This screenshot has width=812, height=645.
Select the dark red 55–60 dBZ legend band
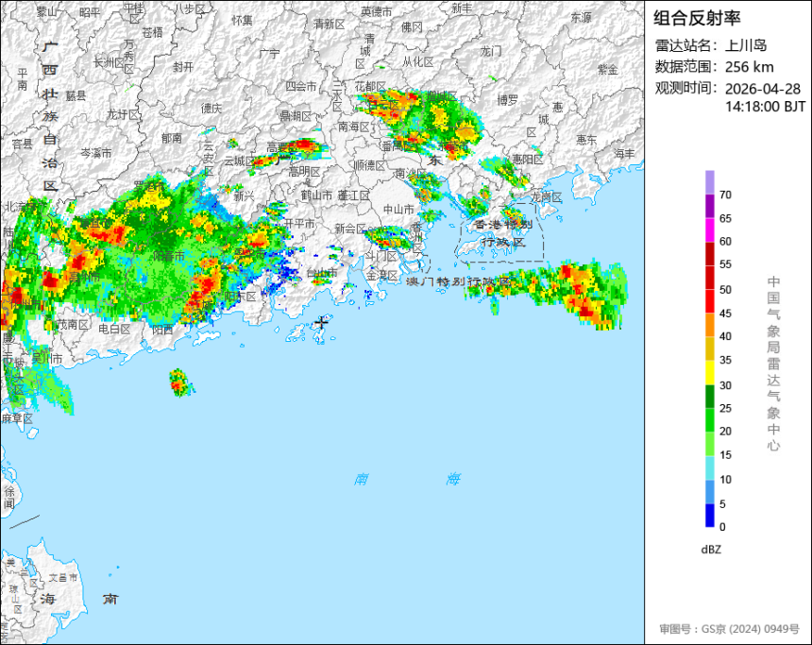coord(709,253)
